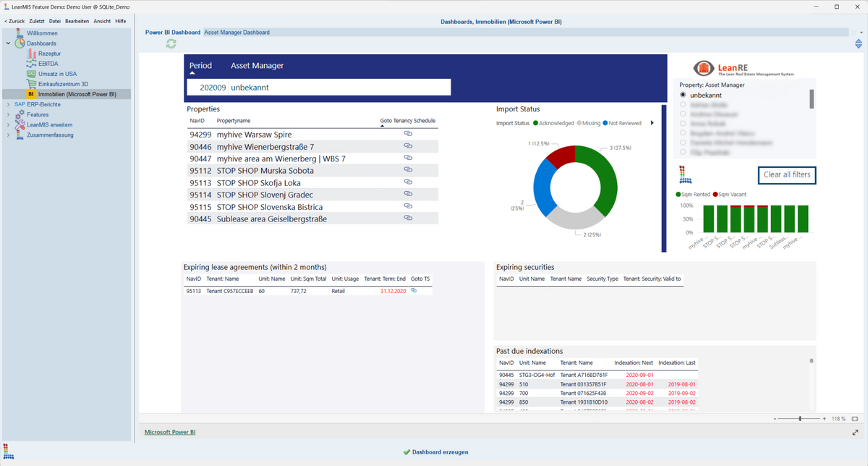
Task: Open the Rezeptur dashboard item
Action: click(49, 54)
